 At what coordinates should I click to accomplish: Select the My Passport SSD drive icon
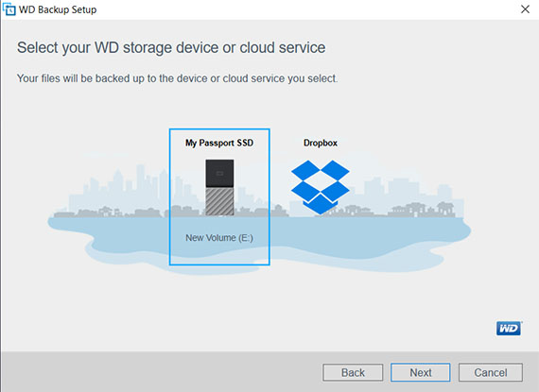coord(219,187)
